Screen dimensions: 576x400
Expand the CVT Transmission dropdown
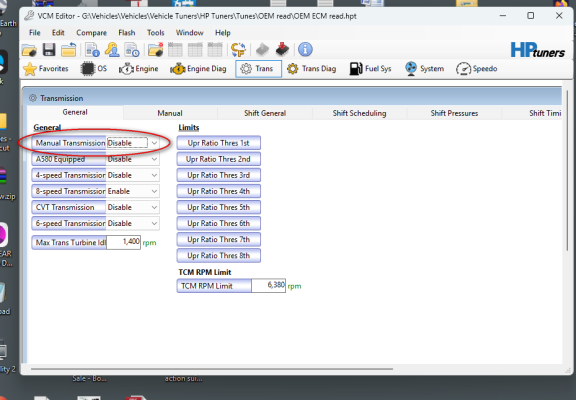[x=154, y=207]
